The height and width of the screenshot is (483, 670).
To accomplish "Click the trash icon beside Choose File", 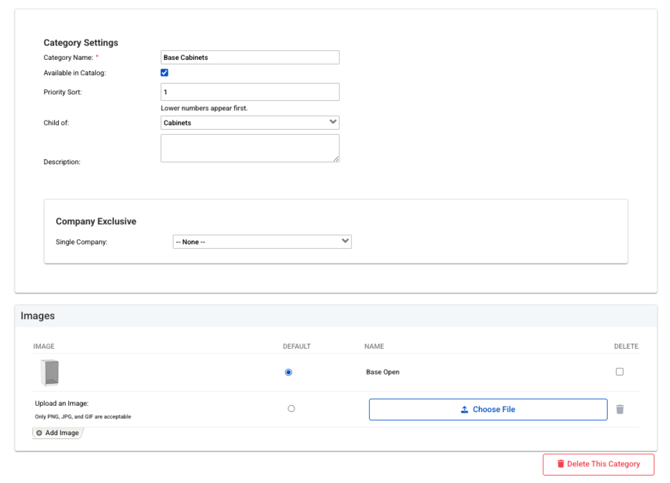I will [x=620, y=409].
